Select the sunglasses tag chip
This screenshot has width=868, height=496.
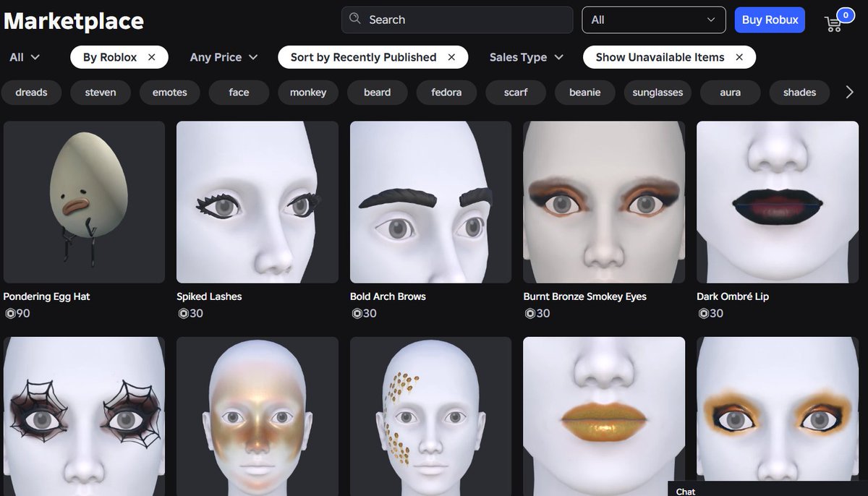658,93
